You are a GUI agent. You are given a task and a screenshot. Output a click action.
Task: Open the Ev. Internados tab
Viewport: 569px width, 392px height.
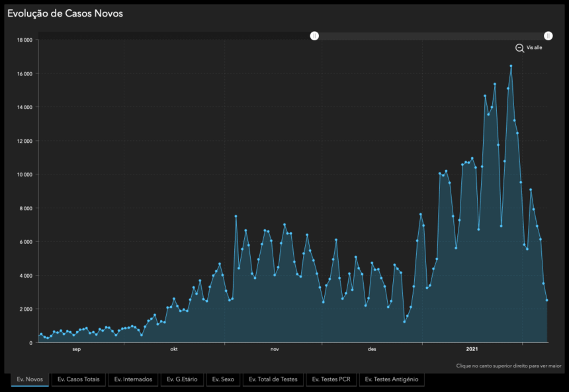click(133, 379)
